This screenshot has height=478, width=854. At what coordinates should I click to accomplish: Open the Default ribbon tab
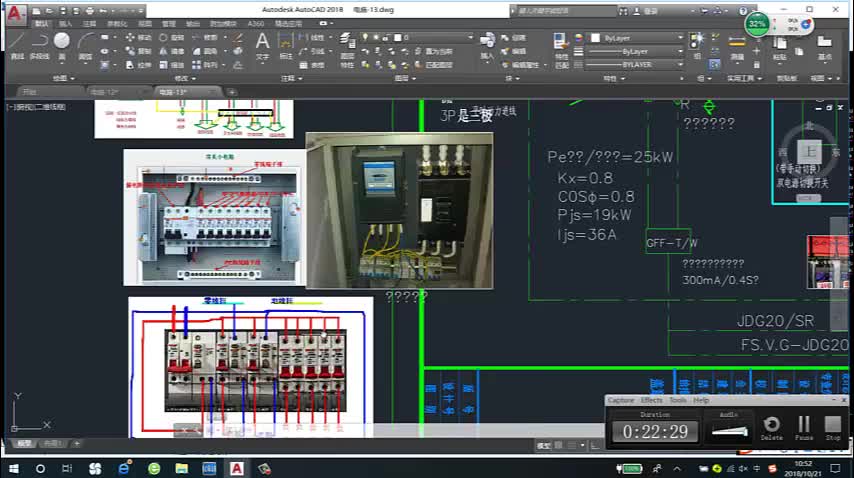click(41, 23)
